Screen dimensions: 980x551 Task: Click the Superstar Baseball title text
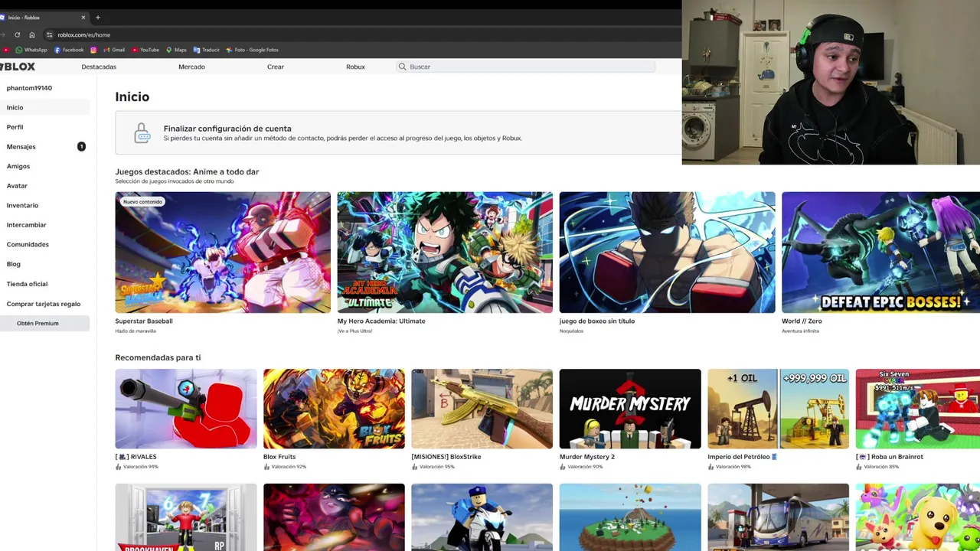click(144, 321)
